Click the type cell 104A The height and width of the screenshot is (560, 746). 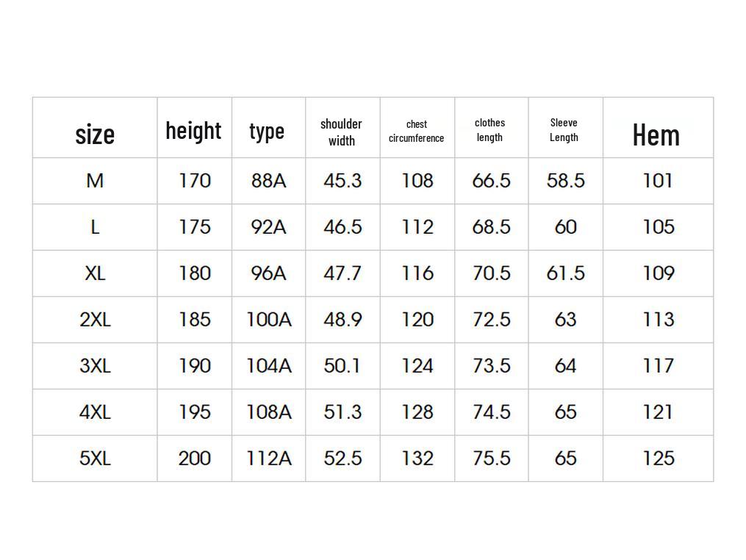268,366
